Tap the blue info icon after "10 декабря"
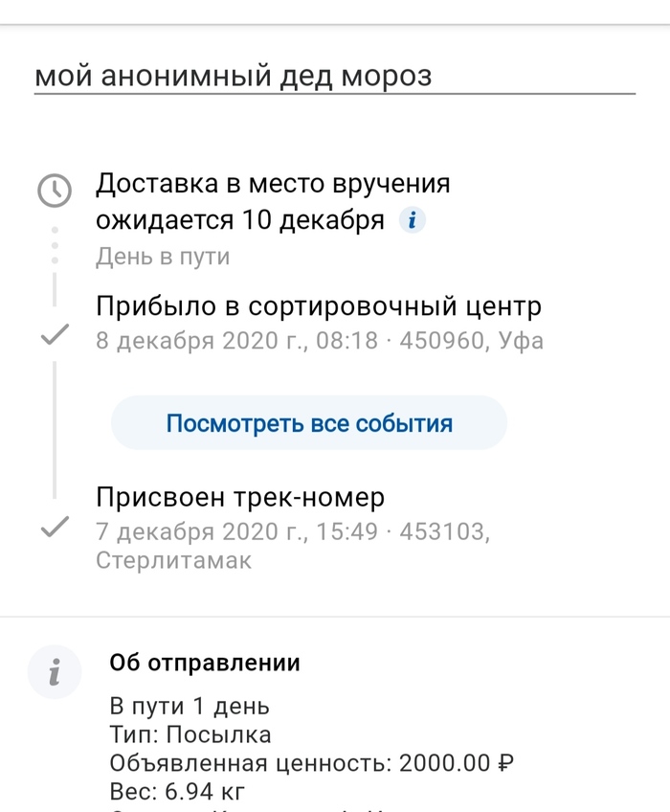 [x=412, y=220]
